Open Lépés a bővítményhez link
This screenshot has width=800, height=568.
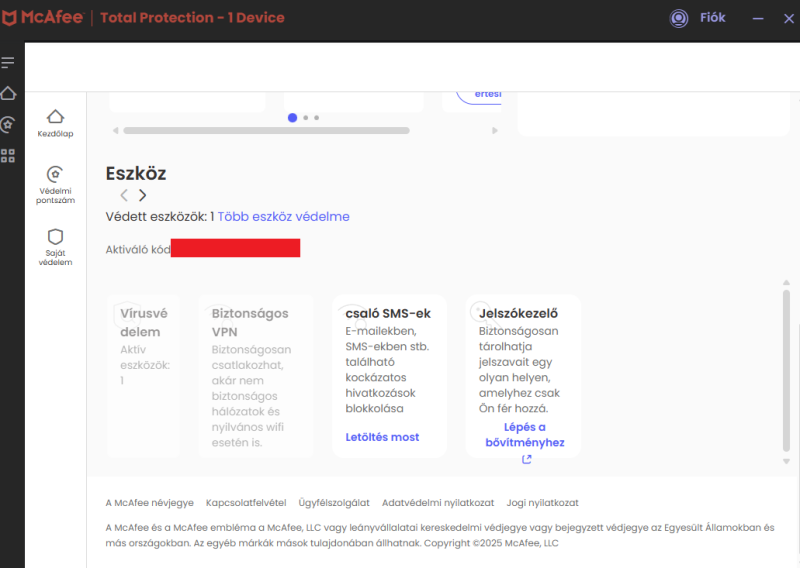point(524,435)
